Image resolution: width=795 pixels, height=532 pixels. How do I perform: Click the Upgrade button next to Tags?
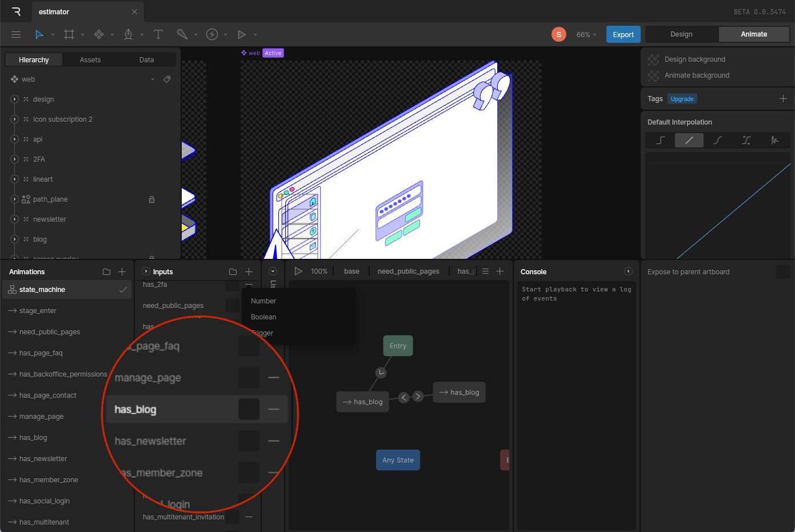[682, 98]
